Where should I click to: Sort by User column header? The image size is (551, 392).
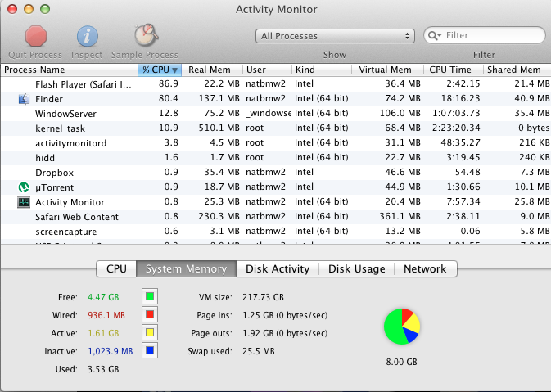point(268,70)
